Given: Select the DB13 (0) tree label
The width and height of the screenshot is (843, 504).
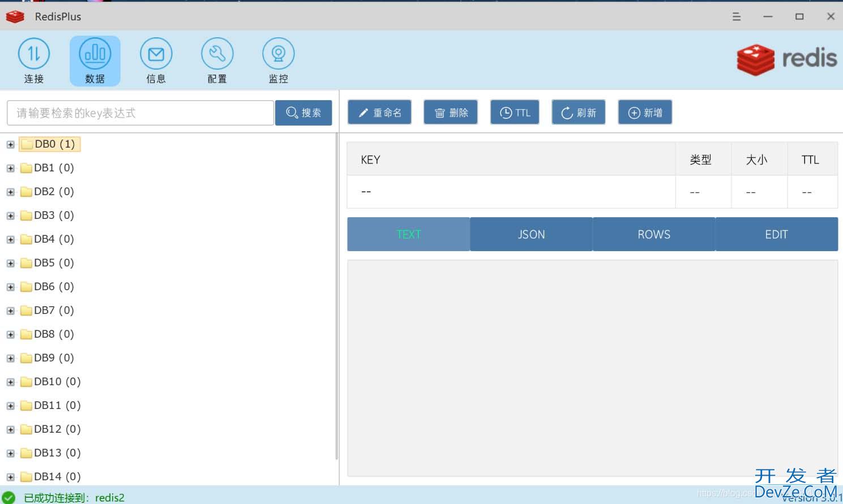Looking at the screenshot, I should tap(57, 453).
